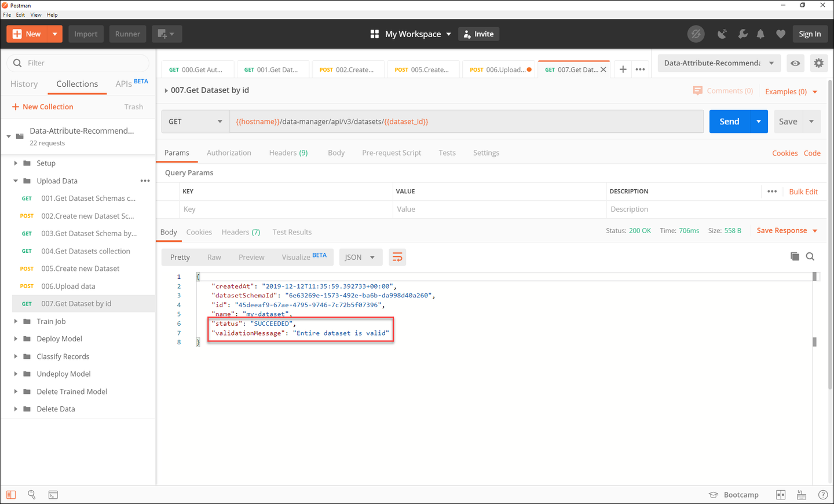Viewport: 834px width, 504px height.
Task: Expand the Deploy Model folder
Action: point(16,339)
